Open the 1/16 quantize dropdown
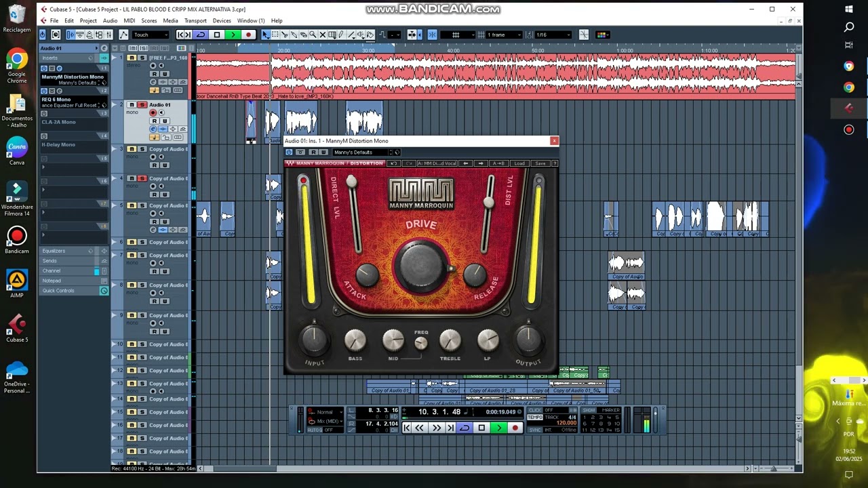Screen dimensions: 868x488 (552, 35)
